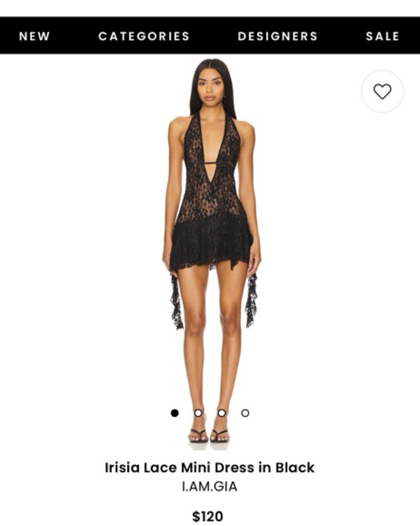Show the third product photo via dot
420x526 pixels.
222,413
